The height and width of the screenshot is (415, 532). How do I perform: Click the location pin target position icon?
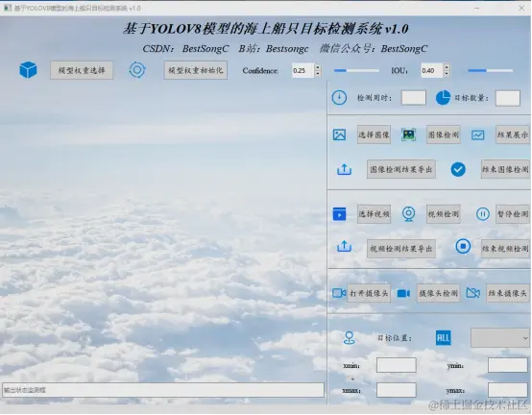pos(350,338)
